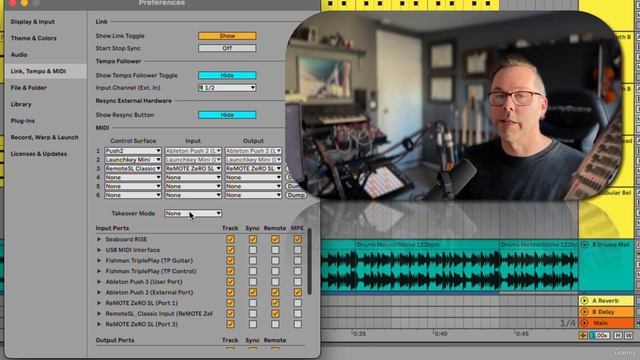The height and width of the screenshot is (360, 640).
Task: Uncheck Remote for ReMOTE ZeRO SL (Port 1)
Action: click(275, 303)
